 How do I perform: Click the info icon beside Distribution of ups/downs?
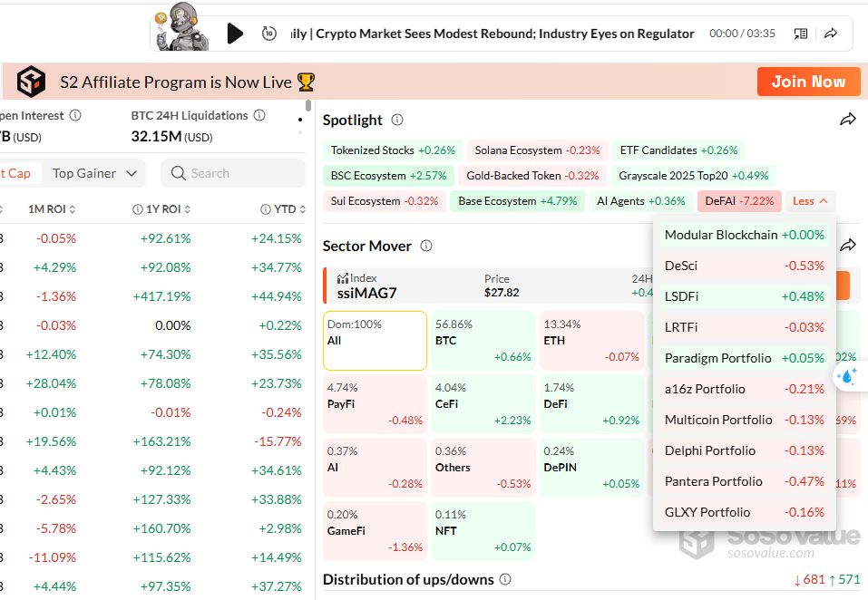(x=505, y=579)
